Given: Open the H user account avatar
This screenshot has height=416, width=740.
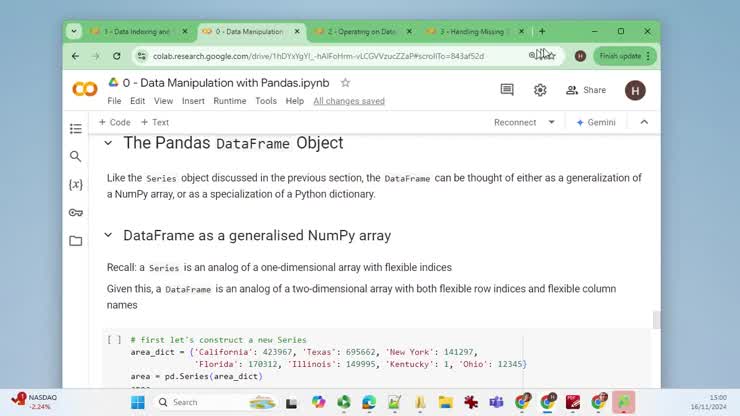Looking at the screenshot, I should pos(635,90).
